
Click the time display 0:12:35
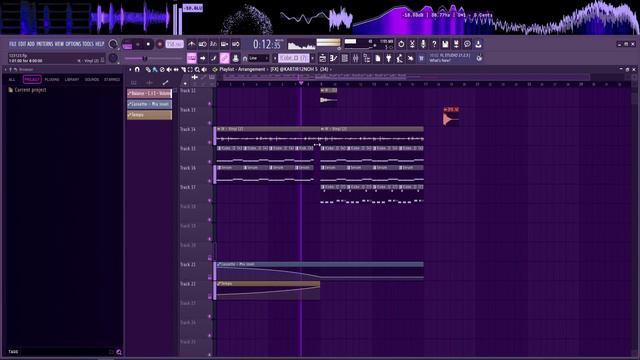point(267,44)
